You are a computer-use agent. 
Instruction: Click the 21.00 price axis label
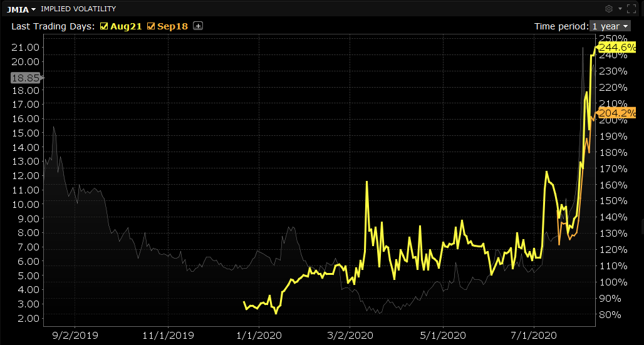[x=26, y=47]
